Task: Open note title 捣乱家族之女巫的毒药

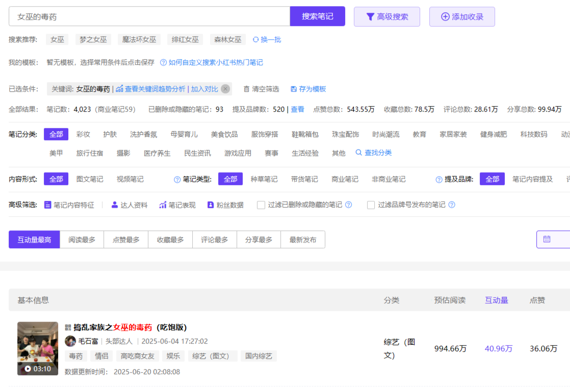Action: pyautogui.click(x=130, y=327)
